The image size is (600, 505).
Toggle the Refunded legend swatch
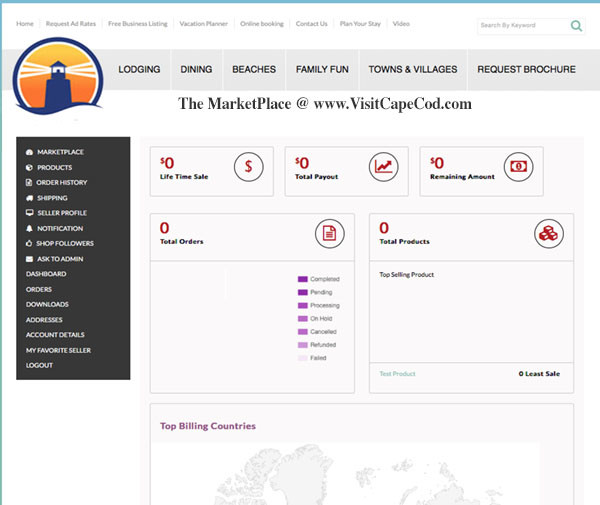303,345
